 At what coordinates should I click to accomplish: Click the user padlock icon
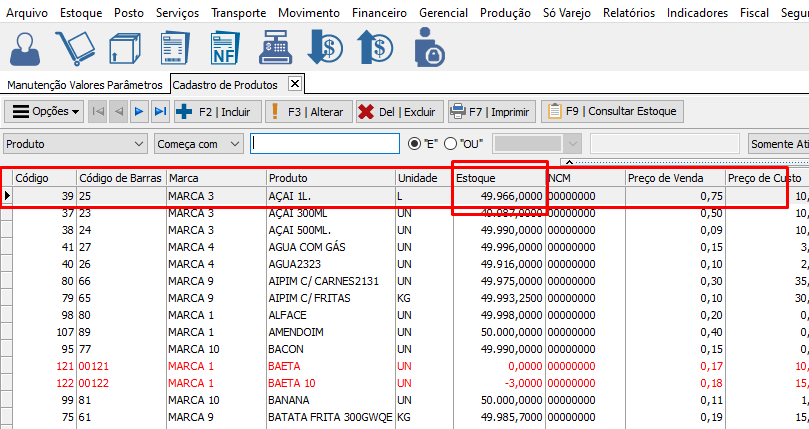(429, 48)
